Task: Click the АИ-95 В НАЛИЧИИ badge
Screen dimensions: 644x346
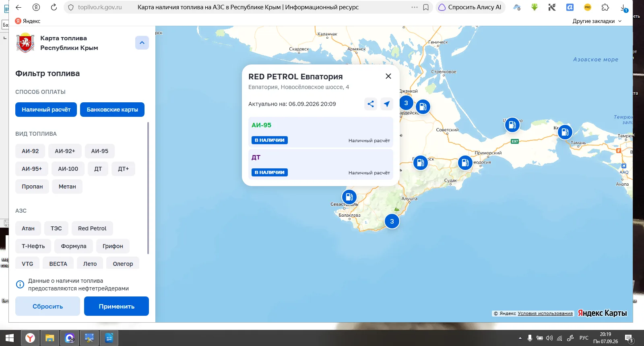Action: pos(270,140)
